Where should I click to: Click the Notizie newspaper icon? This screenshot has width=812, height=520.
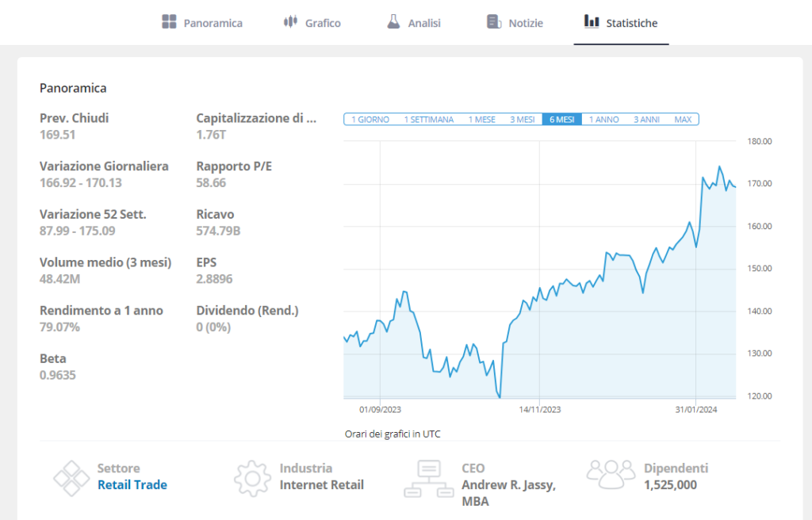494,21
